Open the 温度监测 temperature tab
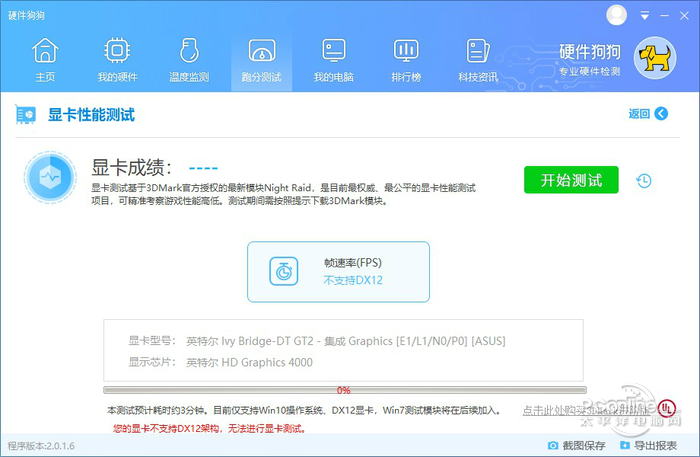 pyautogui.click(x=189, y=61)
